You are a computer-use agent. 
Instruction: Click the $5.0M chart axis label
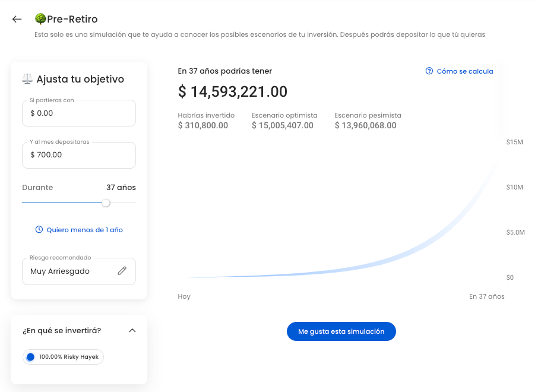515,233
